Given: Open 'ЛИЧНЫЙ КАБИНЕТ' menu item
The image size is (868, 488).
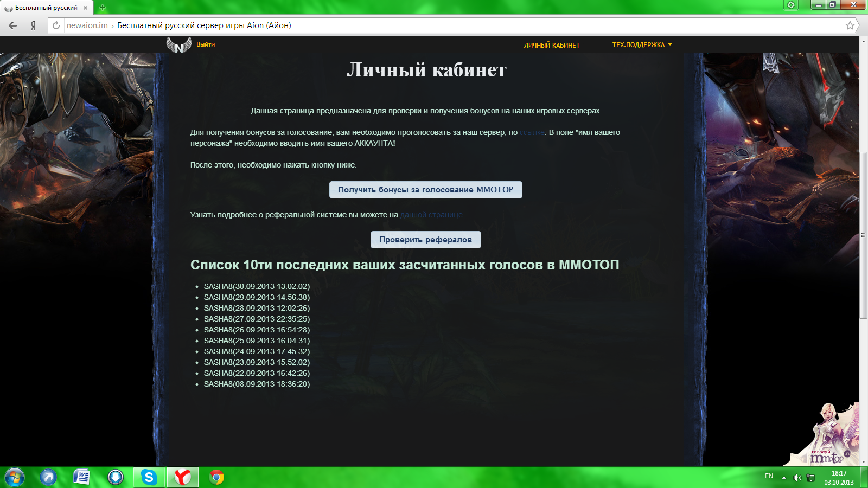Looking at the screenshot, I should [x=552, y=46].
